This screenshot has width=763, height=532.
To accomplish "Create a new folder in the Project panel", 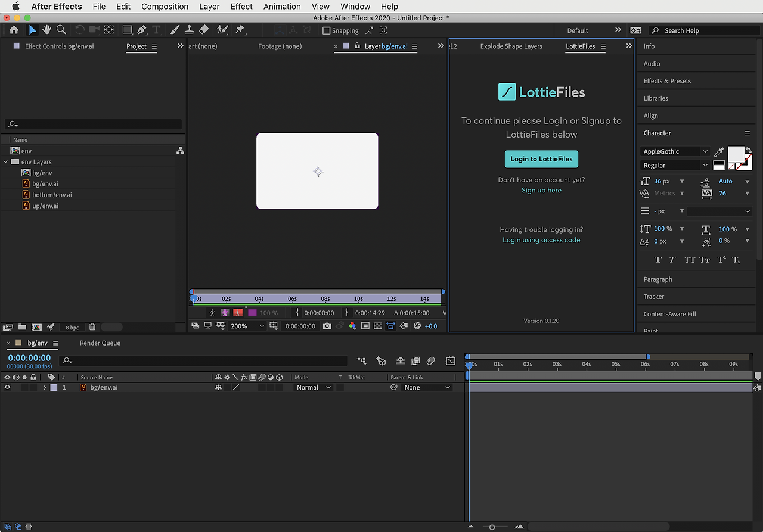I will [22, 327].
